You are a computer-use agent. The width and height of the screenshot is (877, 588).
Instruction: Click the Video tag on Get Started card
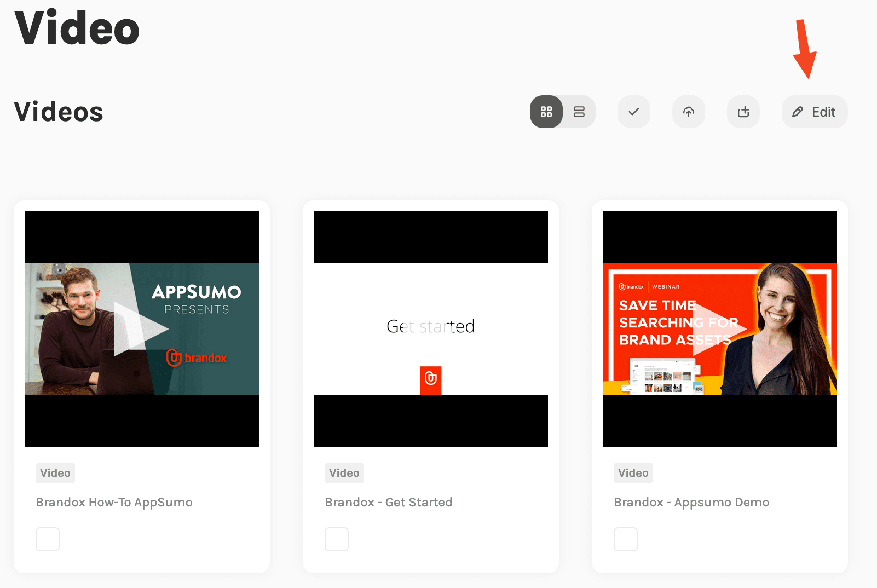coord(344,473)
